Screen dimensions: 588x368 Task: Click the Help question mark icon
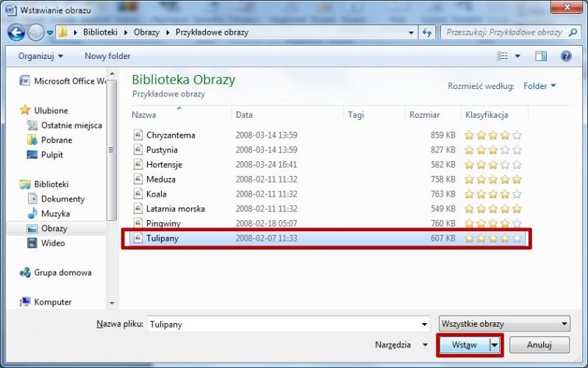click(x=566, y=56)
